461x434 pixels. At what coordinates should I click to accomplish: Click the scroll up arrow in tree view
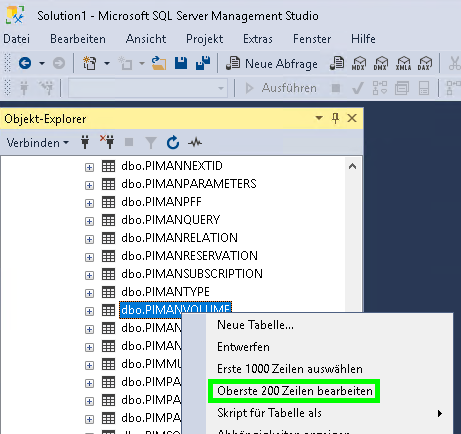pos(353,166)
